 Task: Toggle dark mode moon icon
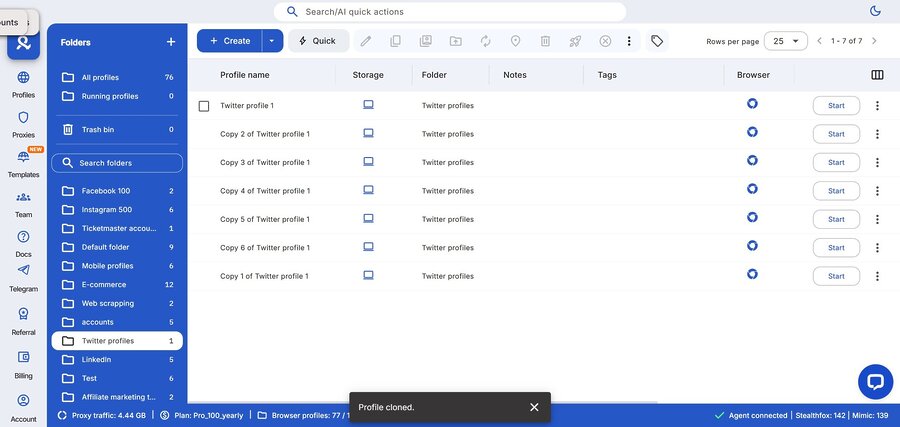875,11
